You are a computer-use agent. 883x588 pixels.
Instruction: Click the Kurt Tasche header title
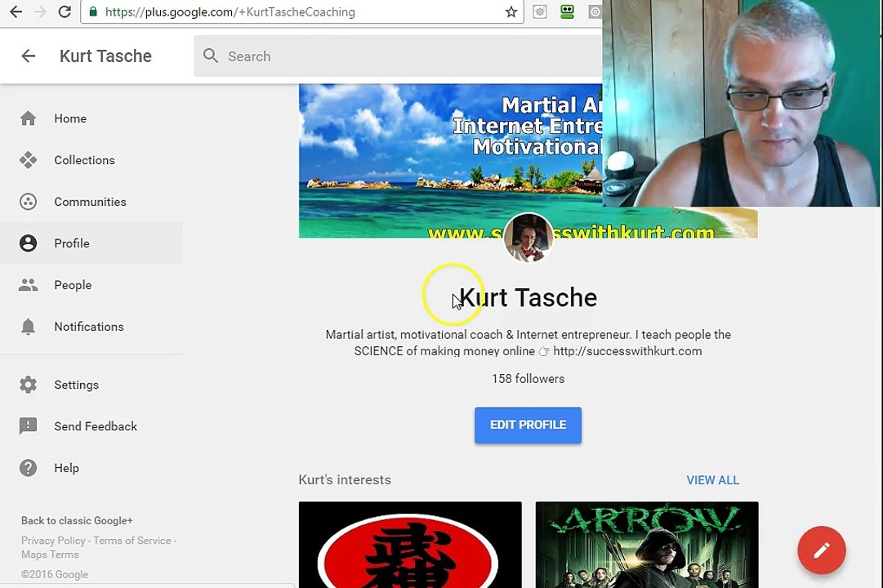(x=106, y=56)
